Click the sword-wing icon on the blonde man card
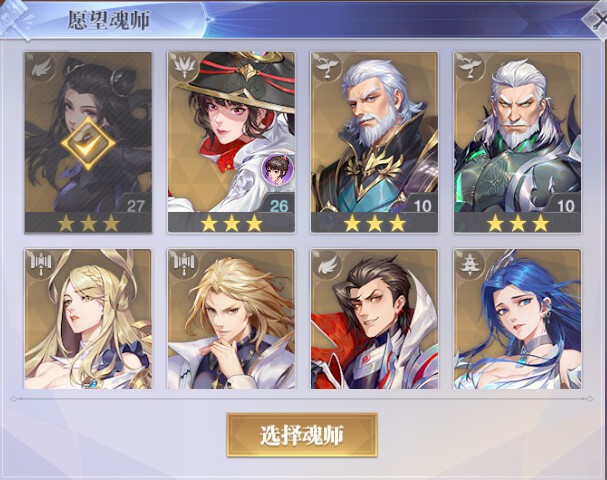 point(183,264)
